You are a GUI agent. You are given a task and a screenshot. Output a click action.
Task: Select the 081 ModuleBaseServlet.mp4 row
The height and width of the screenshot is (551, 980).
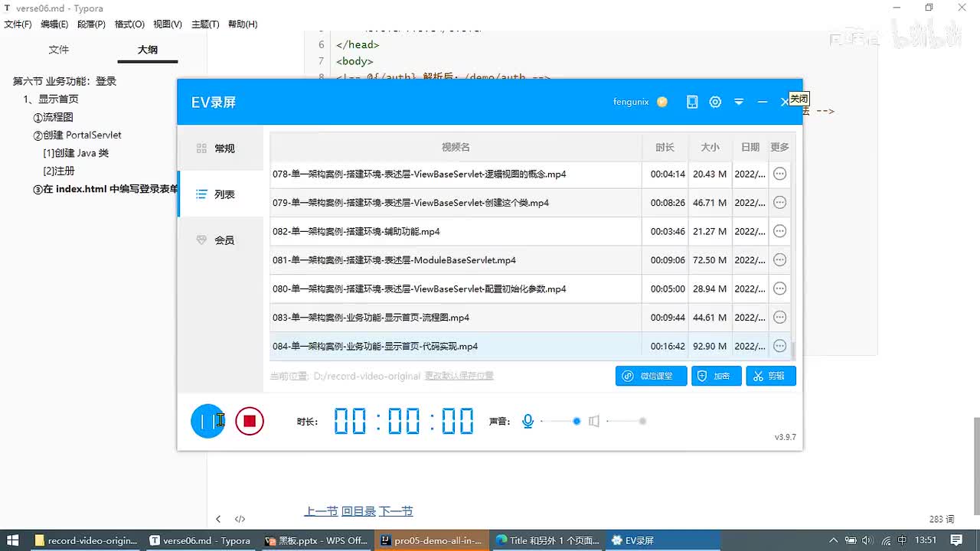tap(530, 260)
